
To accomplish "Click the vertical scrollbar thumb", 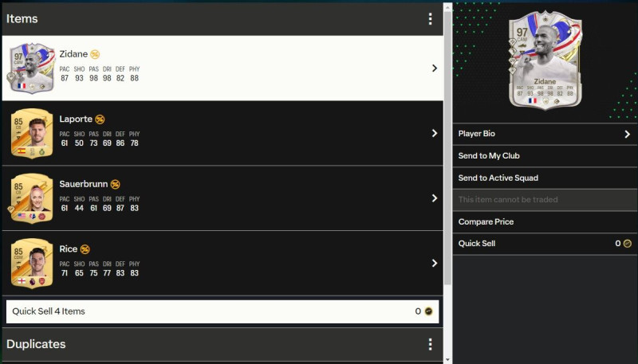I will click(447, 148).
